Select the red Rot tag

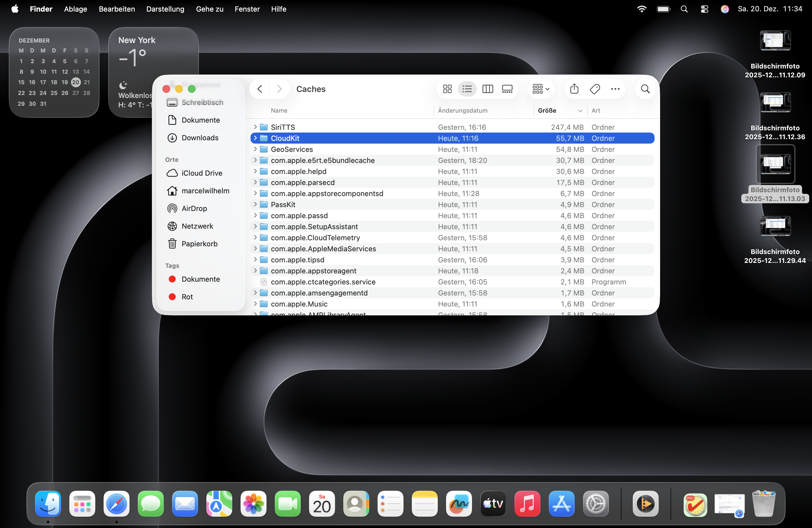tap(187, 297)
